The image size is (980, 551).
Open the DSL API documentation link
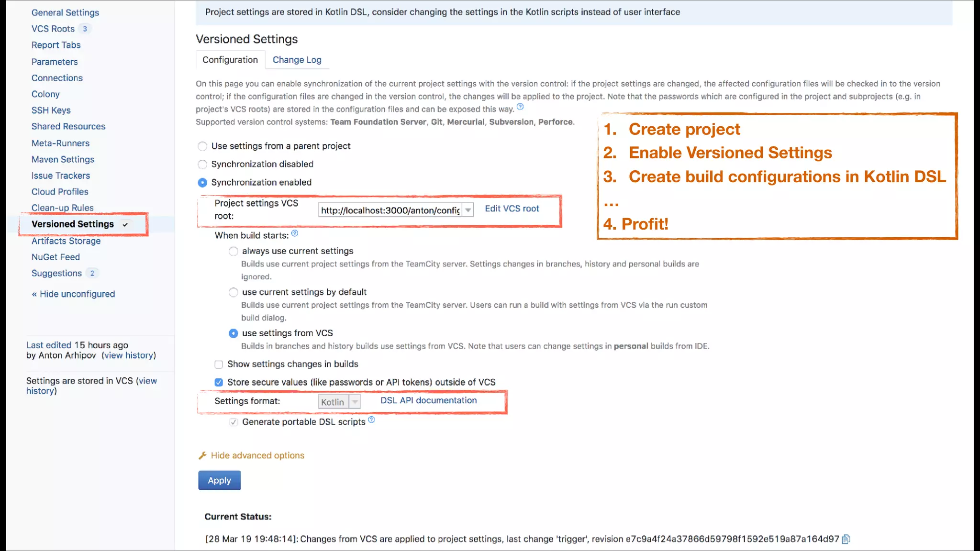(x=429, y=400)
